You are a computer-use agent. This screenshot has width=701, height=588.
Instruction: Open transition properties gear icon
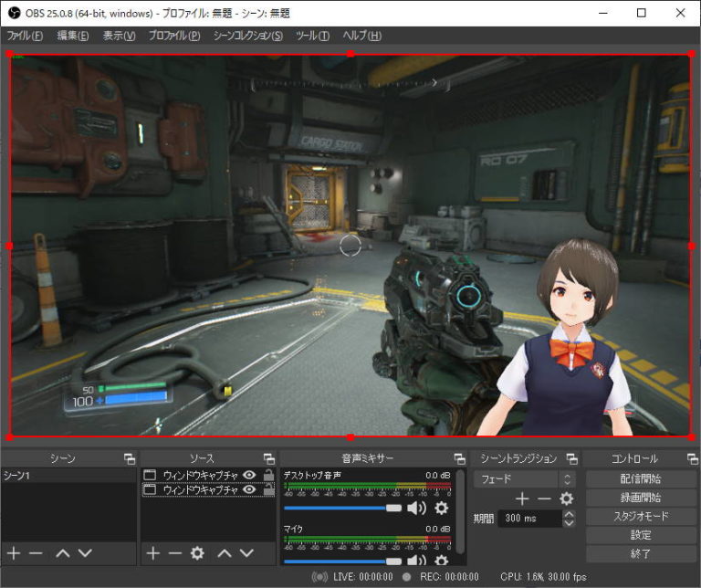566,499
